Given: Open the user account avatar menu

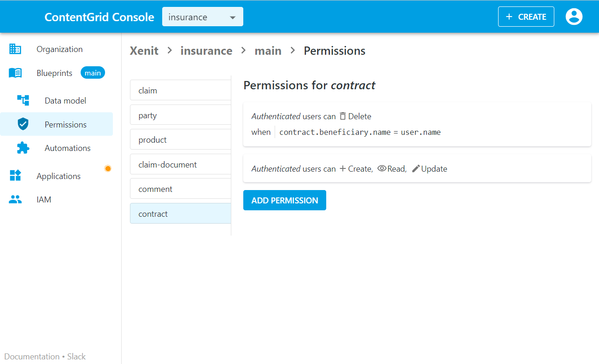Looking at the screenshot, I should click(574, 17).
